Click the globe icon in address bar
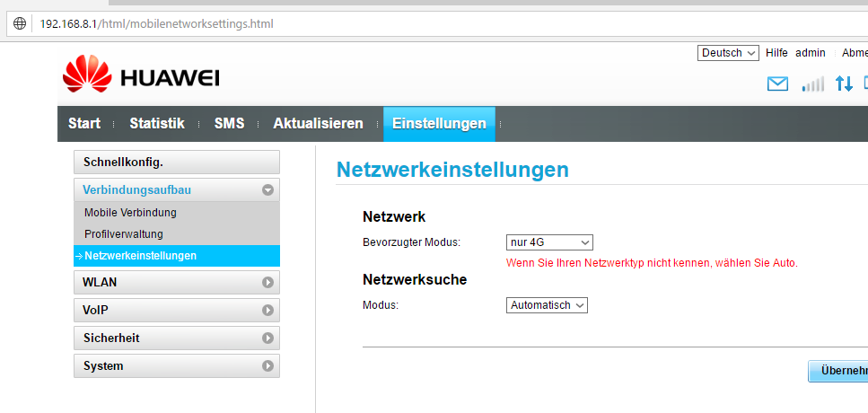 [x=20, y=23]
